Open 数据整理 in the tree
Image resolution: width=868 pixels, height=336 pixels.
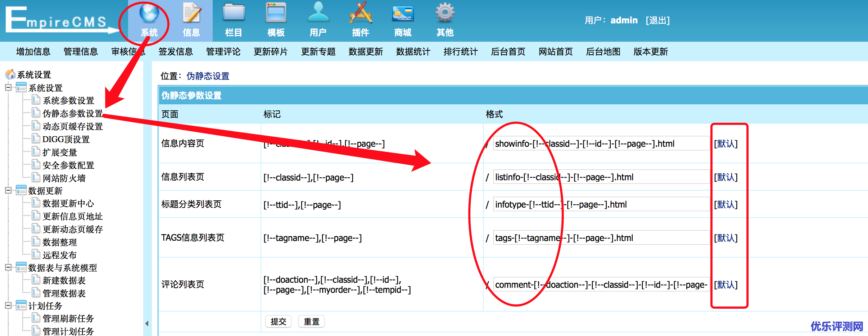click(60, 242)
